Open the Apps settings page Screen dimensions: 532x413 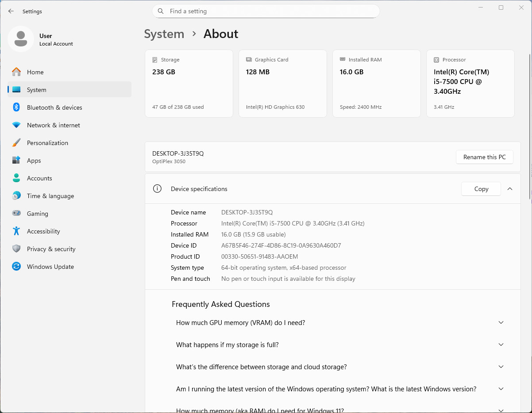[69, 161]
